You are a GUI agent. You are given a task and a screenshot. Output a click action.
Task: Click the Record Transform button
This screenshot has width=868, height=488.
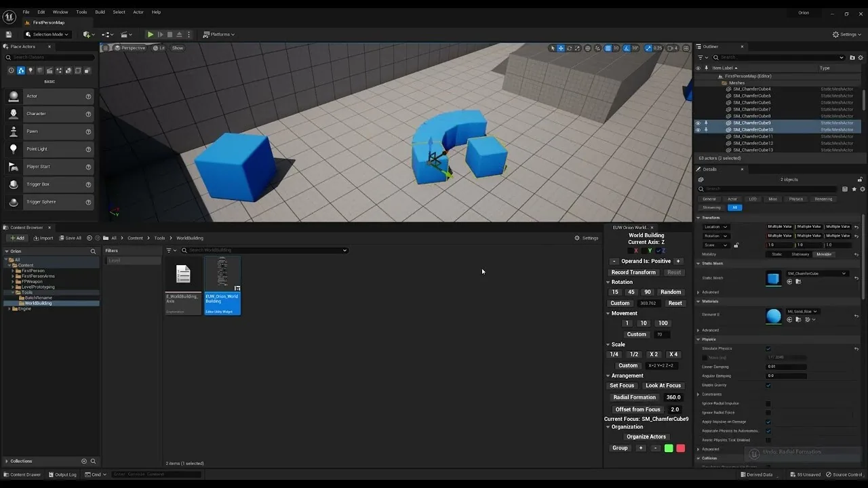point(633,272)
